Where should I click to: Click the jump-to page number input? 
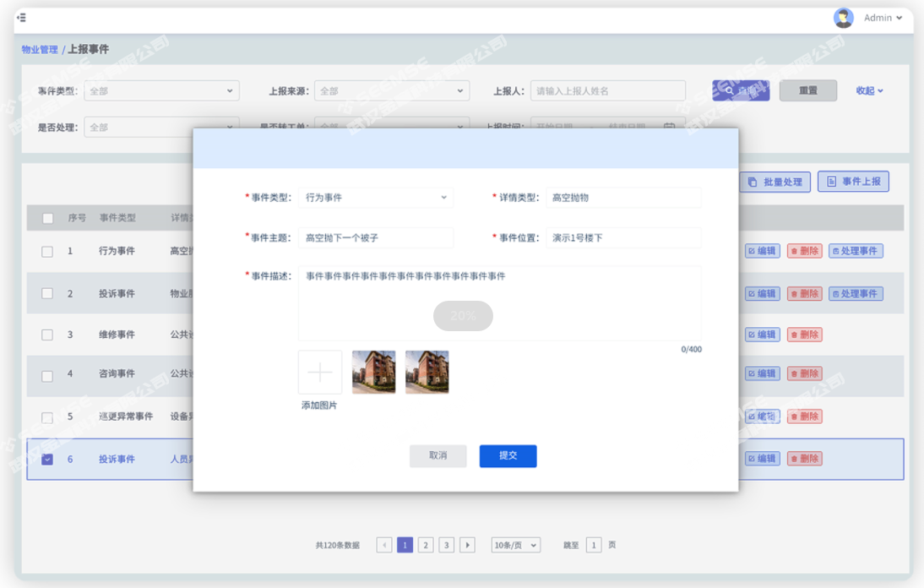[x=594, y=545]
